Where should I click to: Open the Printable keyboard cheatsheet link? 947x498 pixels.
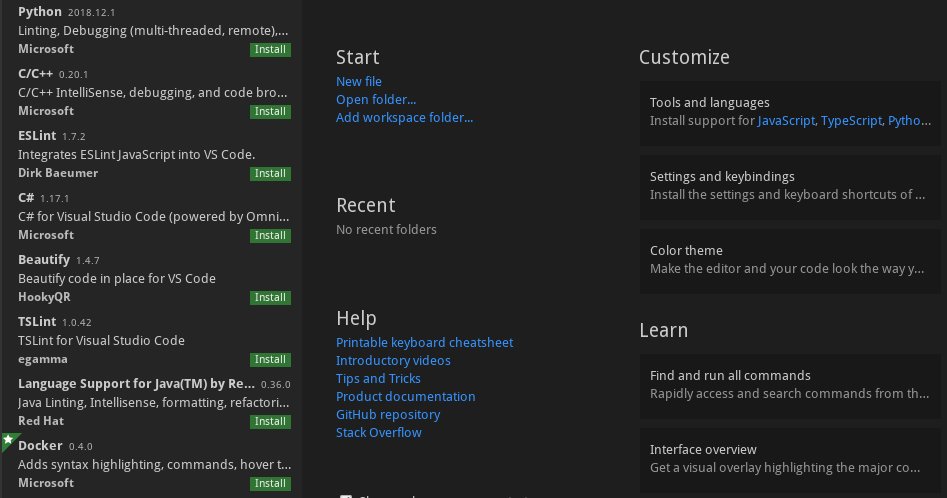tap(424, 342)
